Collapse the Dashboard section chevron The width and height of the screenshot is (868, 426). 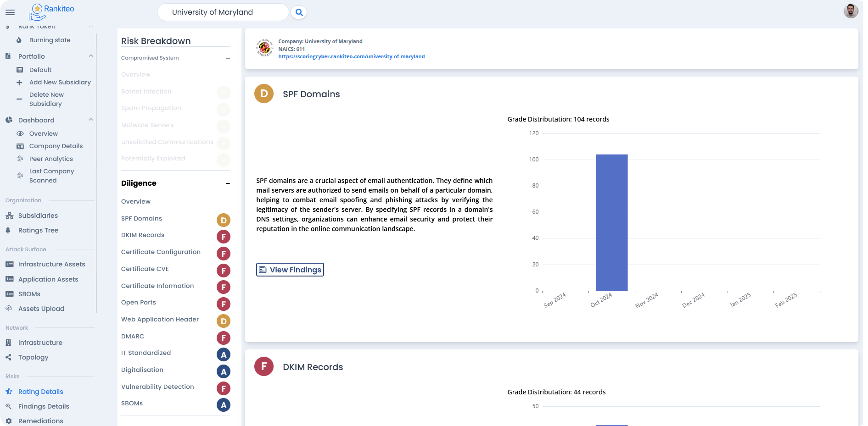click(91, 120)
